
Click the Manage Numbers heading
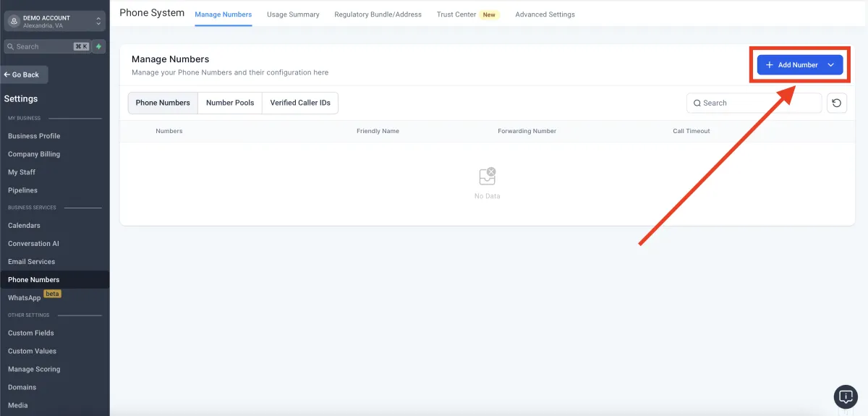click(x=170, y=59)
